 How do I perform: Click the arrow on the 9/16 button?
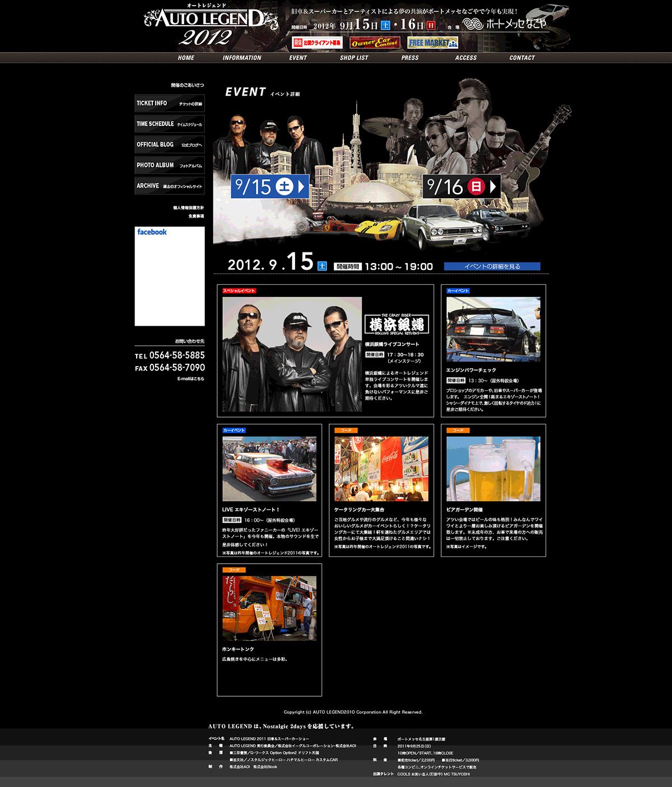(x=493, y=186)
